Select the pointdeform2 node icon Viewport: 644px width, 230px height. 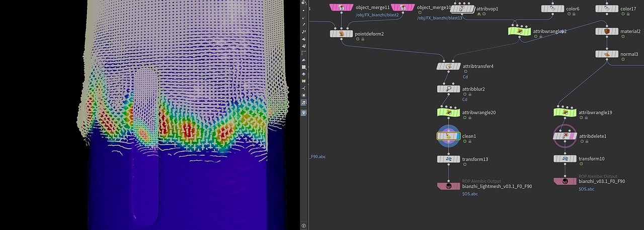(342, 34)
